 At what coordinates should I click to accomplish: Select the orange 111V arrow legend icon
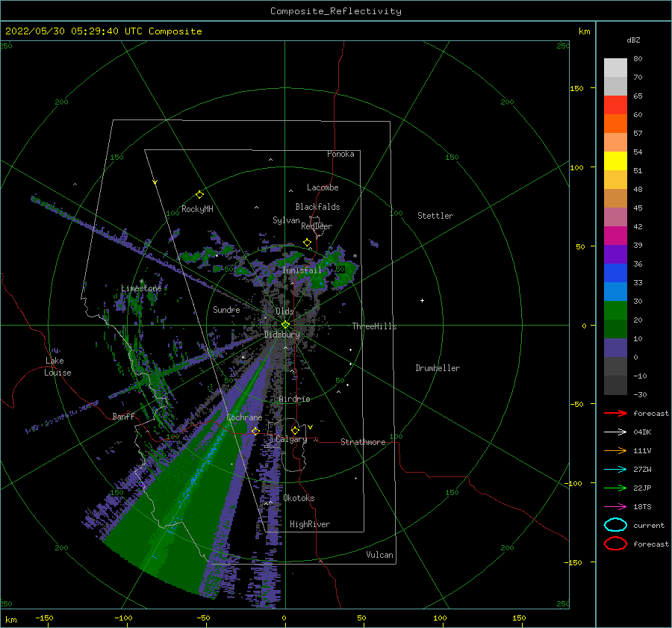[x=615, y=450]
